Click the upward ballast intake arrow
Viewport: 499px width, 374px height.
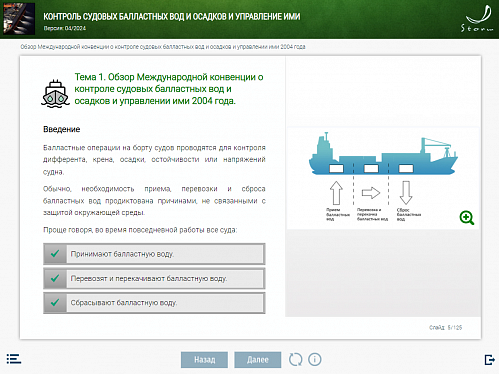pos(336,193)
